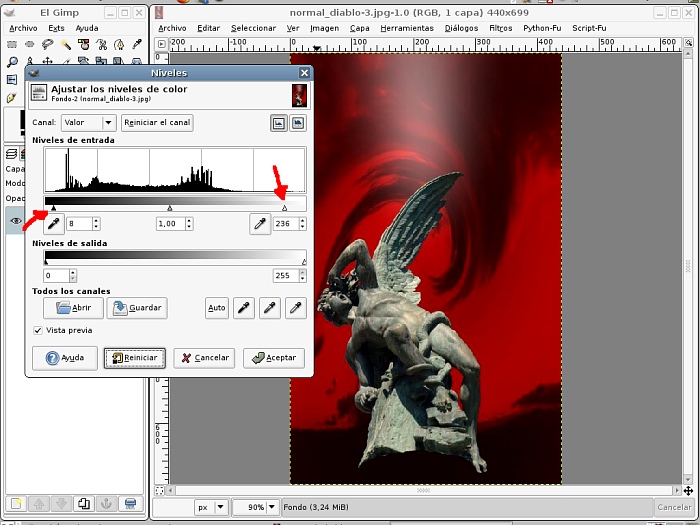Select the Color Picker tool in toolbox

point(137,44)
